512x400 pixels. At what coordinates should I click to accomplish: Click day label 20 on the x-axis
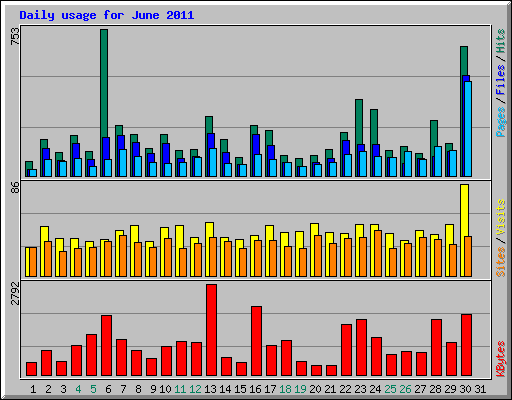pos(315,389)
